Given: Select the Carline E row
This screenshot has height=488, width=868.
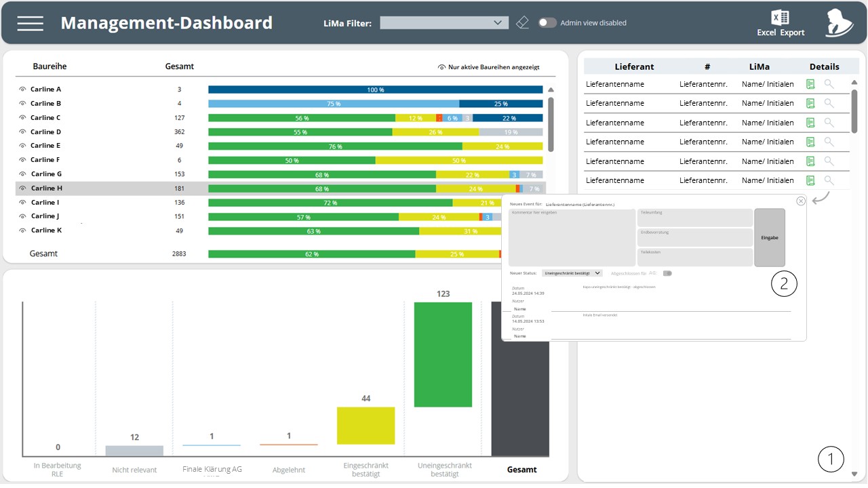Looking at the screenshot, I should [279, 146].
